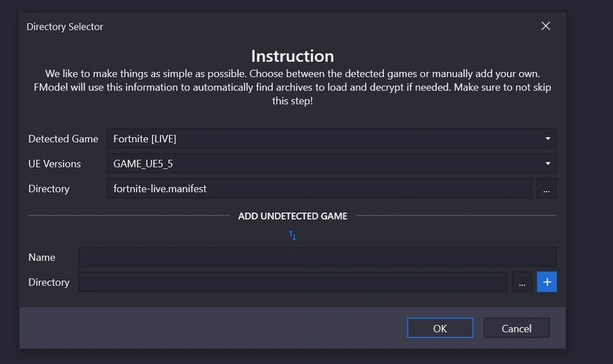Select the Fortnite [LIVE] combo box
This screenshot has width=613, height=364.
(x=332, y=139)
